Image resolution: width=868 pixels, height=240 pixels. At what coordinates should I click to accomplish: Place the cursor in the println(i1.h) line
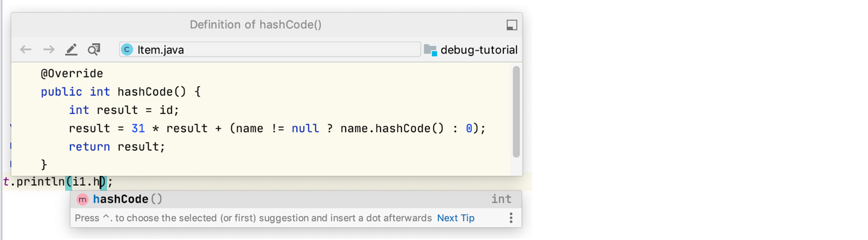tap(58, 182)
